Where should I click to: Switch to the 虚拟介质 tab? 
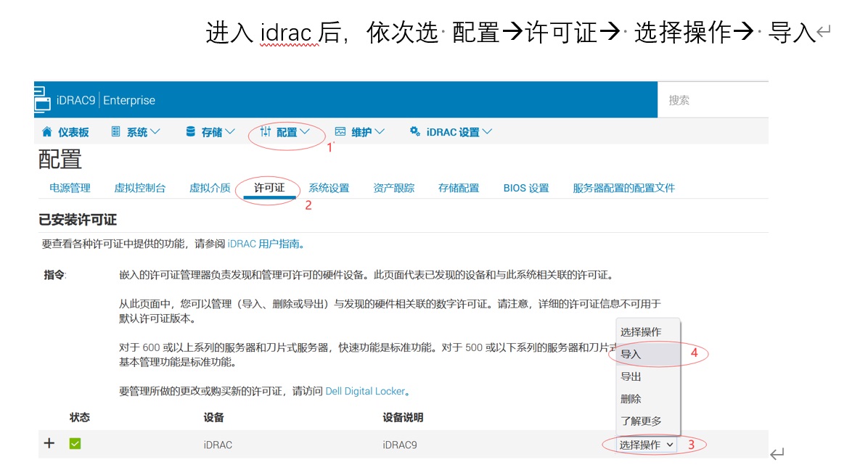click(x=210, y=188)
